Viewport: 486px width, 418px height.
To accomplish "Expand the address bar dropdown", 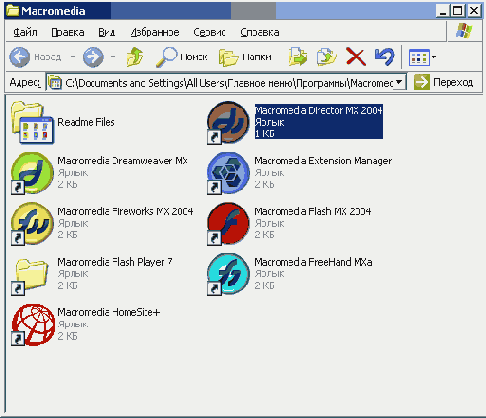I will 399,82.
